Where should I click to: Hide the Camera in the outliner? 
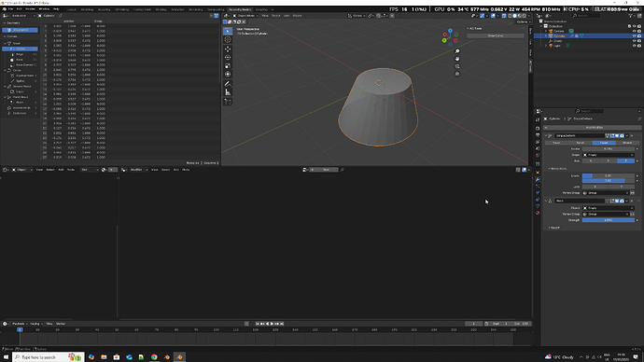tap(634, 31)
